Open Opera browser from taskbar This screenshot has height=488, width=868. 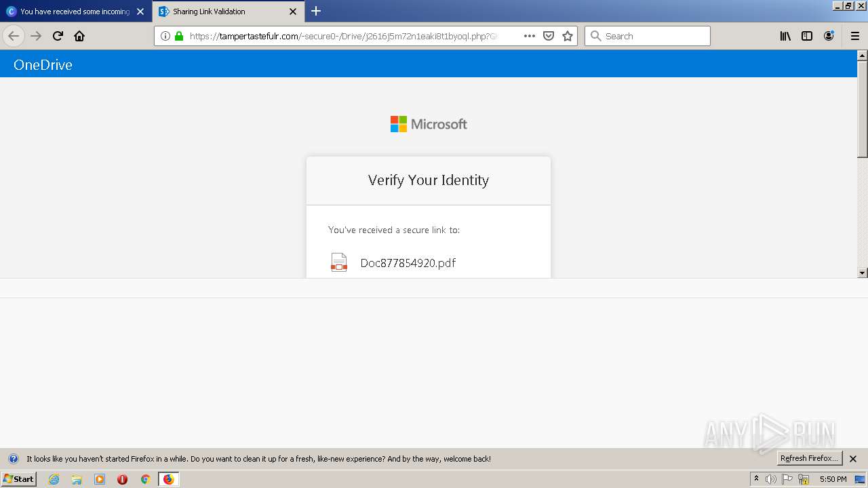pos(122,479)
